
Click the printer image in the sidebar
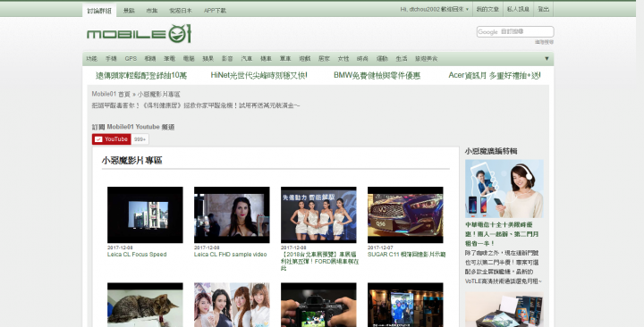[504, 309]
